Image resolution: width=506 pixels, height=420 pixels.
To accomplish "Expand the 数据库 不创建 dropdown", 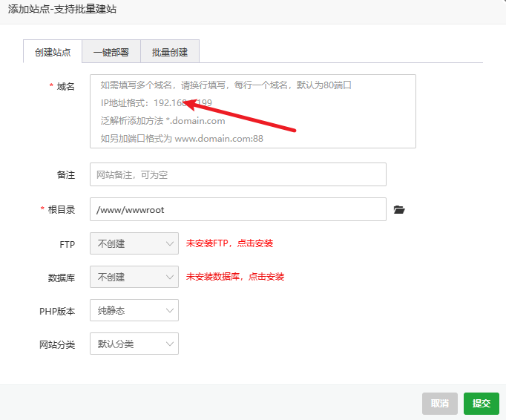I will (134, 277).
